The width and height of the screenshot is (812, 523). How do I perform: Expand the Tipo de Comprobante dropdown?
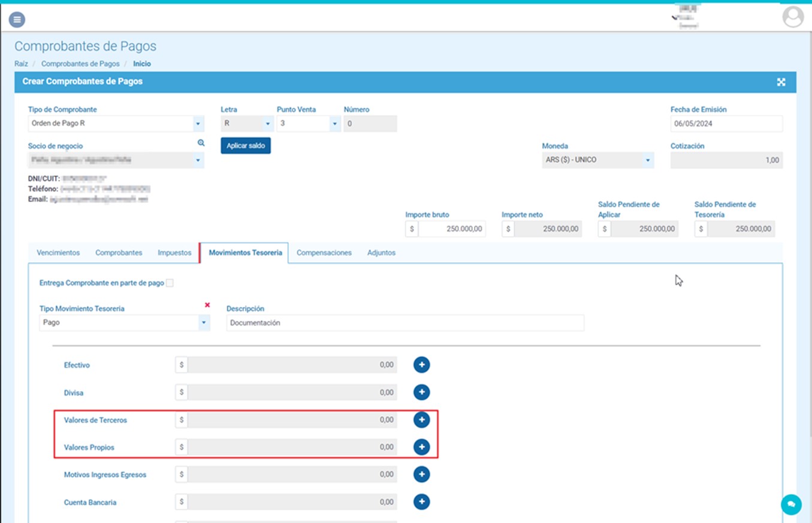point(198,124)
